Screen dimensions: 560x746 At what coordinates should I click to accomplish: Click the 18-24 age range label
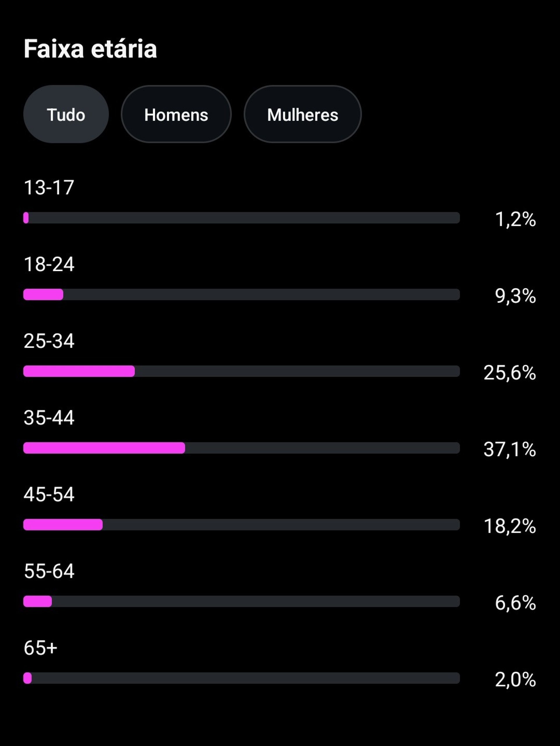pyautogui.click(x=49, y=264)
